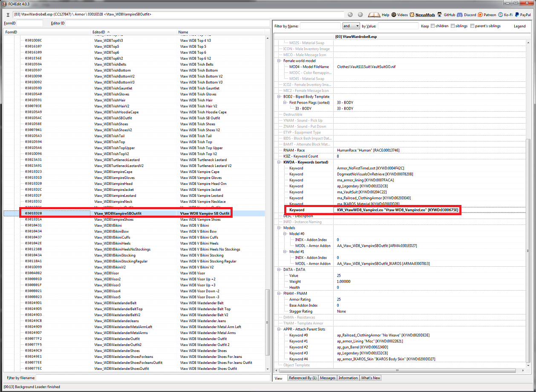
Task: Focus the Filter by Name field
Action: coord(320,26)
